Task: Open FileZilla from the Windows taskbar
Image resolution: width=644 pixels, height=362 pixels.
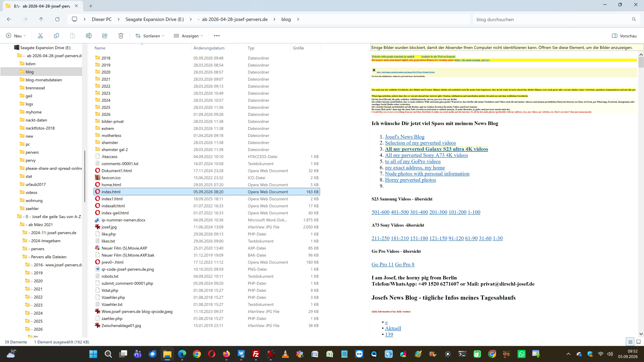Action: [256, 354]
